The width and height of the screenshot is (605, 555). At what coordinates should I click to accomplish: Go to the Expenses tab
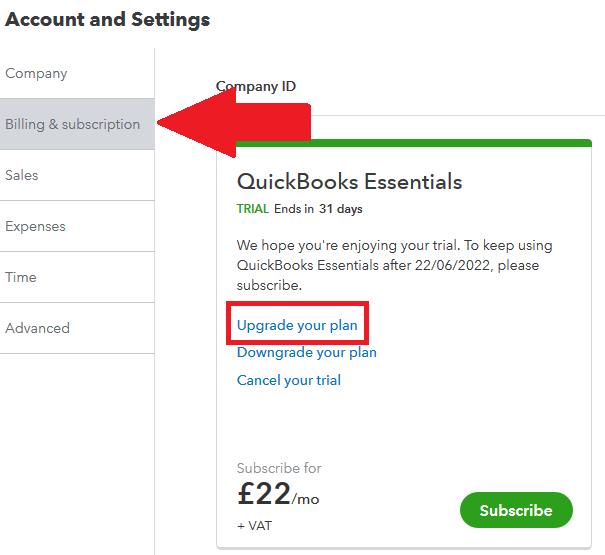point(35,226)
